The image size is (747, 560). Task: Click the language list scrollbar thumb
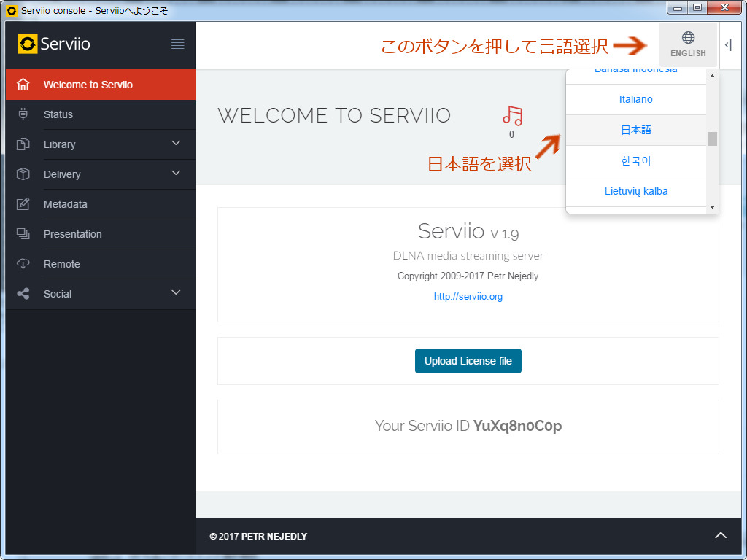pos(712,139)
